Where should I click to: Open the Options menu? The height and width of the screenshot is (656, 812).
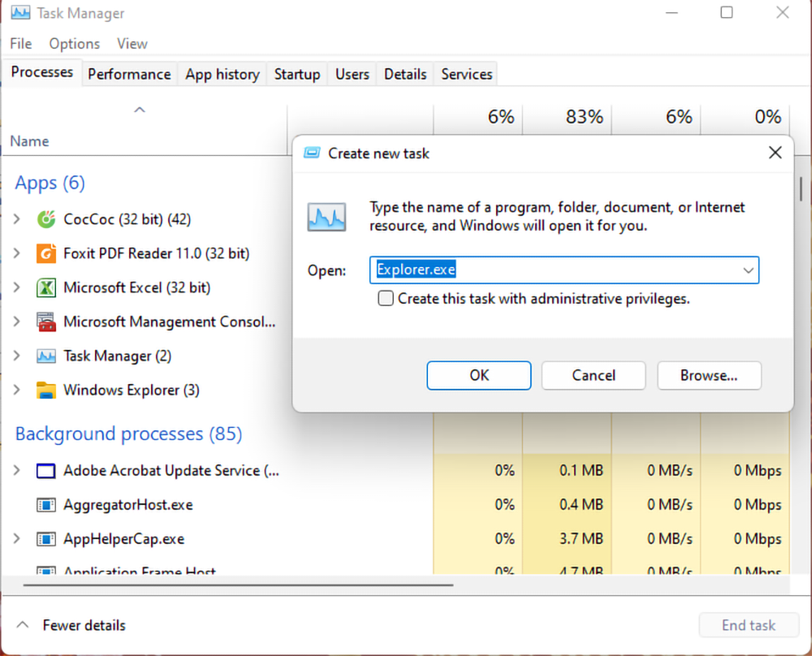pyautogui.click(x=75, y=44)
